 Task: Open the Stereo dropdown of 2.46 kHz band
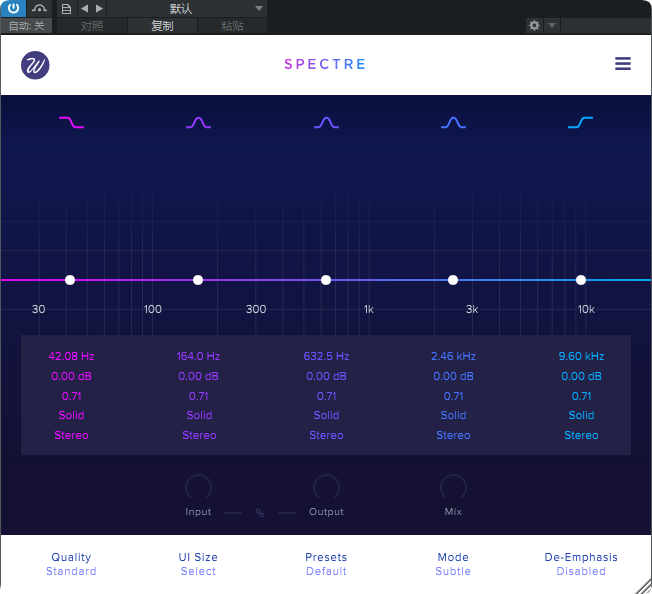click(453, 435)
